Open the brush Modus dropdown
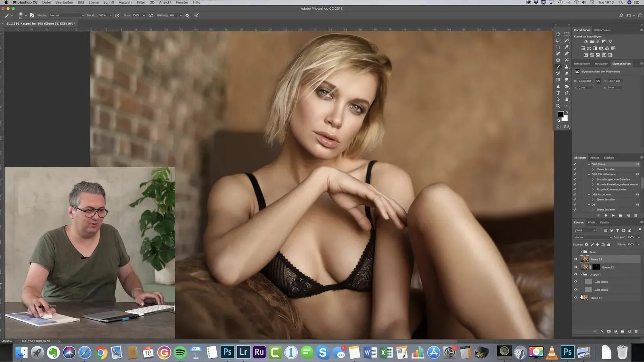The height and width of the screenshot is (362, 644). [67, 15]
